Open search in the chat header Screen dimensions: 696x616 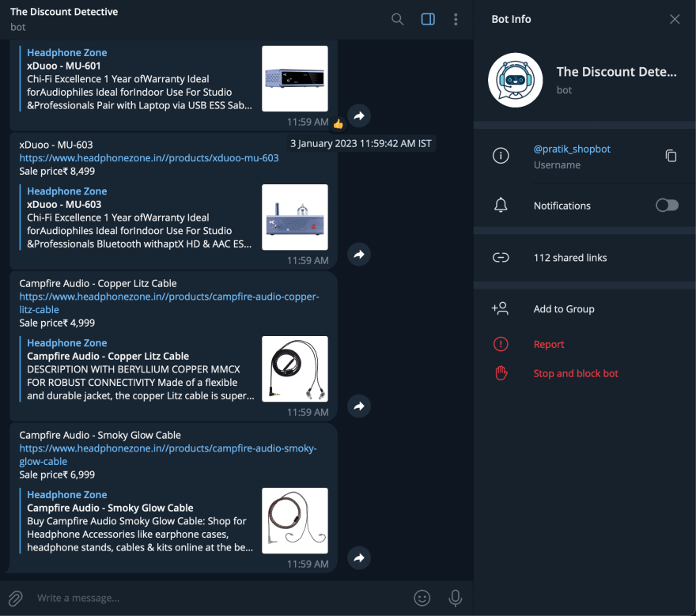(398, 19)
